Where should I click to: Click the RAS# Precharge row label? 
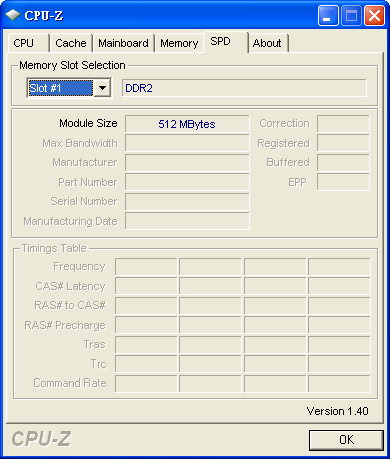[x=65, y=325]
